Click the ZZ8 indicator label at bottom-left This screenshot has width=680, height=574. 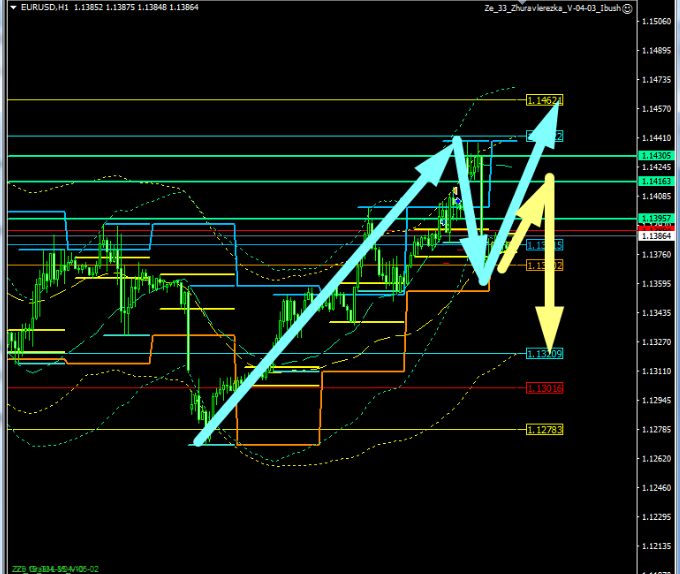pyautogui.click(x=16, y=568)
